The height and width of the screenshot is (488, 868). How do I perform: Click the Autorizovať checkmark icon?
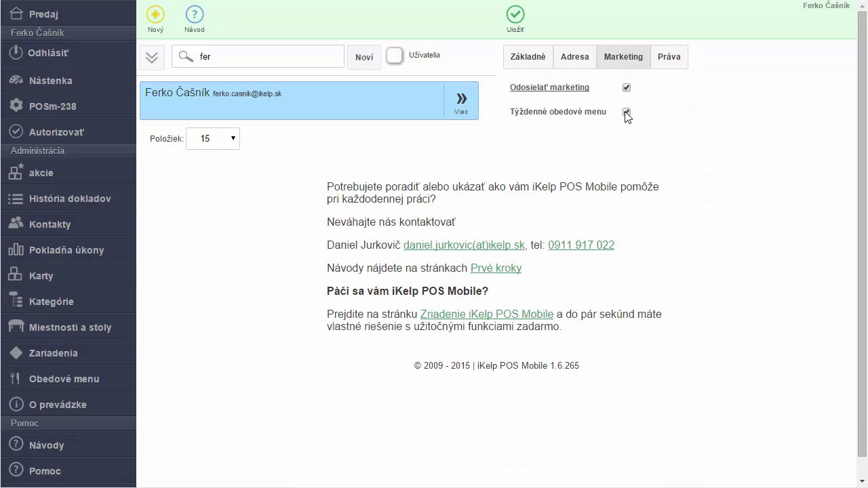tap(16, 131)
